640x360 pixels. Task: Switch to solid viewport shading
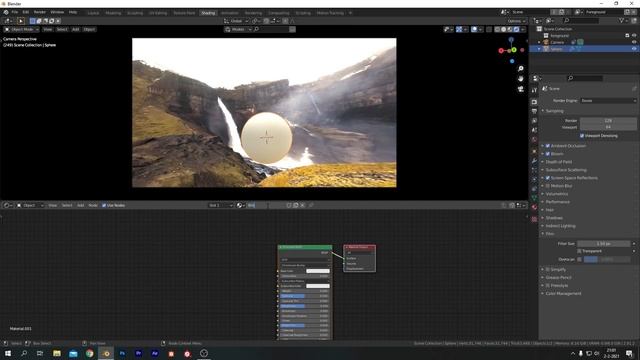coord(504,29)
